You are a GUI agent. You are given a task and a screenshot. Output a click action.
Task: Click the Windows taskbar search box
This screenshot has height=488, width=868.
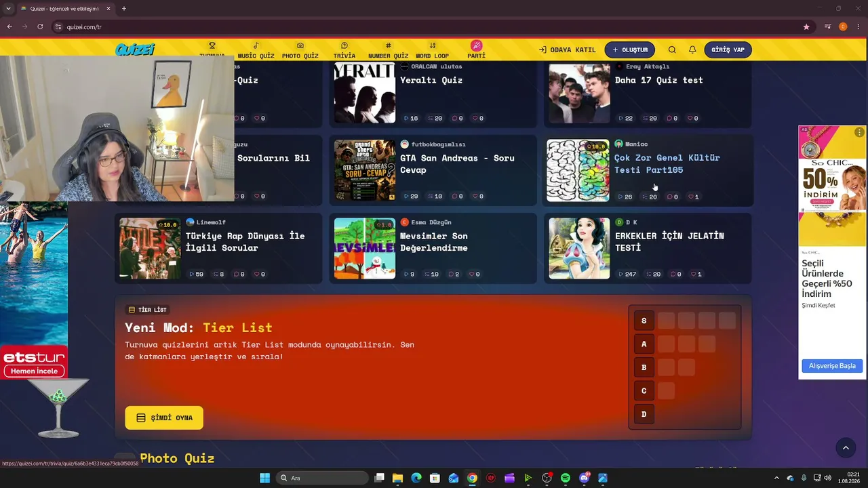click(321, 478)
